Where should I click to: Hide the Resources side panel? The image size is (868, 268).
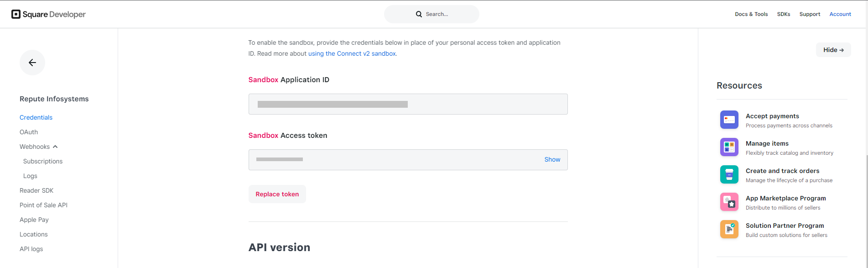[833, 50]
